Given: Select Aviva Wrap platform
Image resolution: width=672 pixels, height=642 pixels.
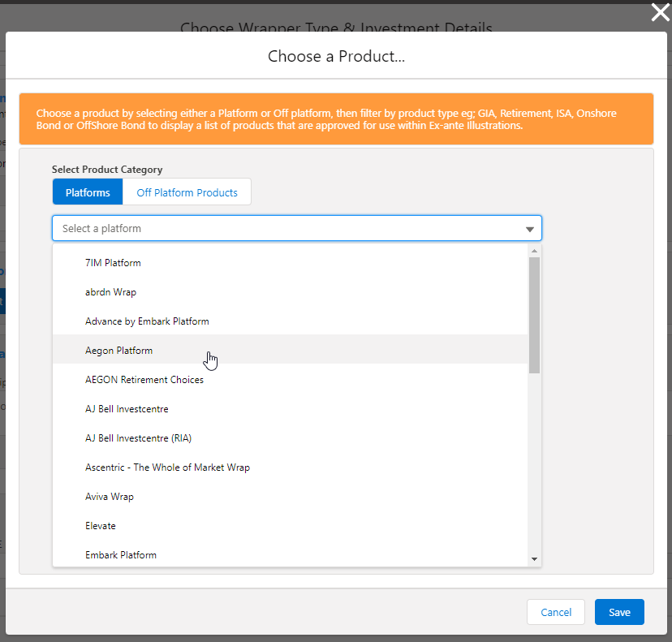Looking at the screenshot, I should point(110,497).
